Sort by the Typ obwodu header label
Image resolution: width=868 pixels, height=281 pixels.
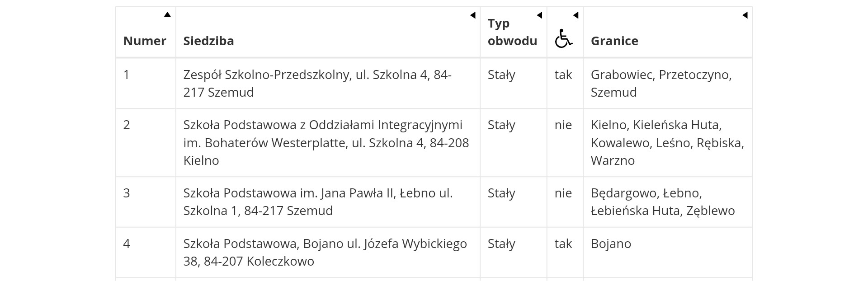click(512, 32)
